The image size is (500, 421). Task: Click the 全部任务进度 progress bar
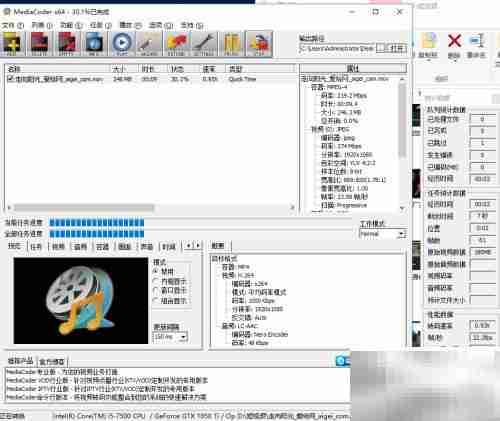click(200, 234)
